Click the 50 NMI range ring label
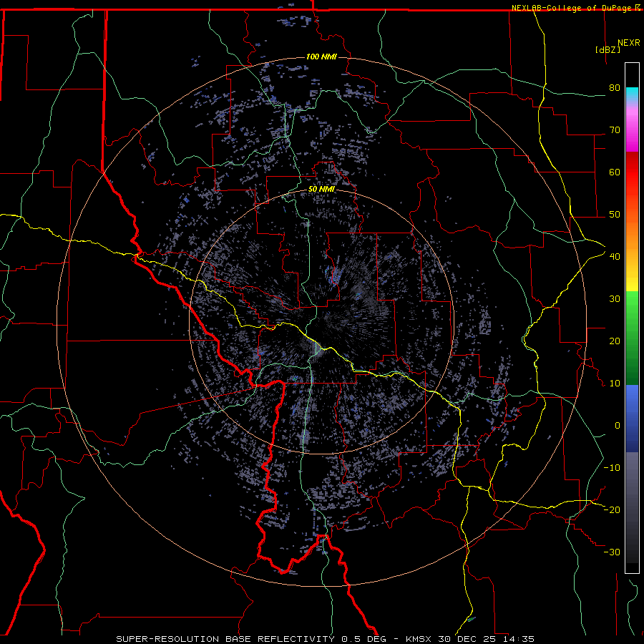Viewport: 644px width, 644px height. coord(321,190)
